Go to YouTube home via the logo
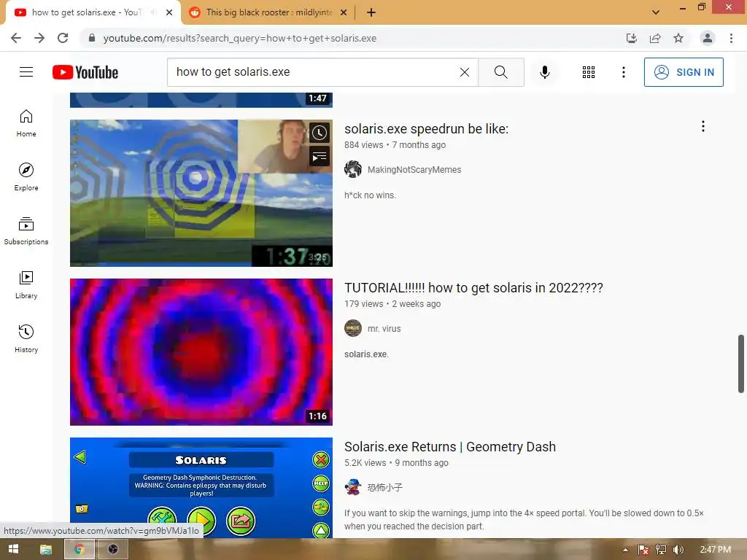The image size is (747, 560). click(x=85, y=72)
